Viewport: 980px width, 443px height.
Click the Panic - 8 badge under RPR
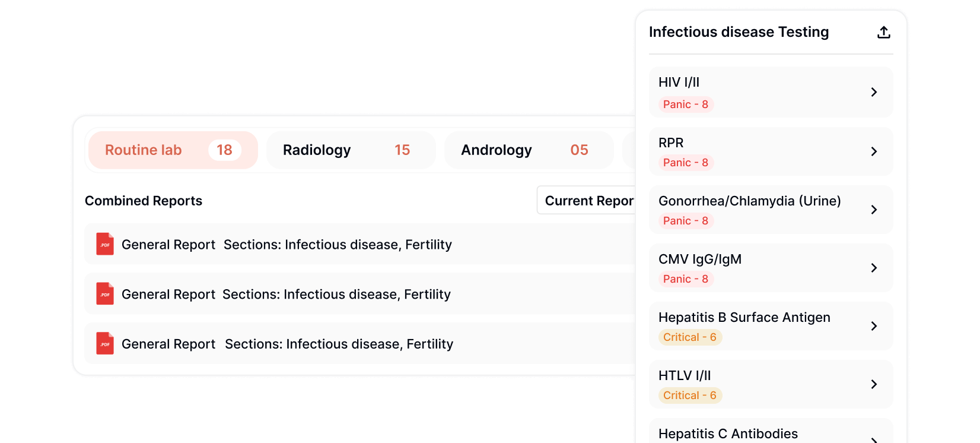click(x=685, y=163)
